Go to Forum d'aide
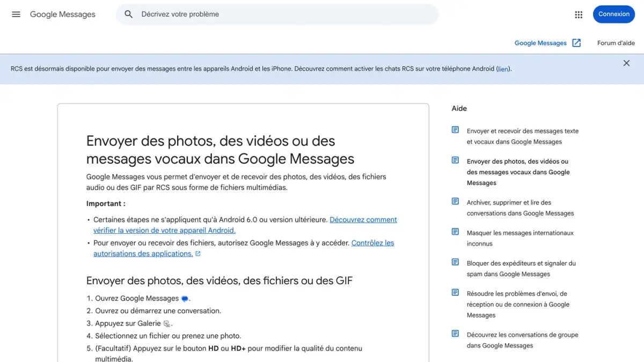This screenshot has height=362, width=644. pos(616,43)
